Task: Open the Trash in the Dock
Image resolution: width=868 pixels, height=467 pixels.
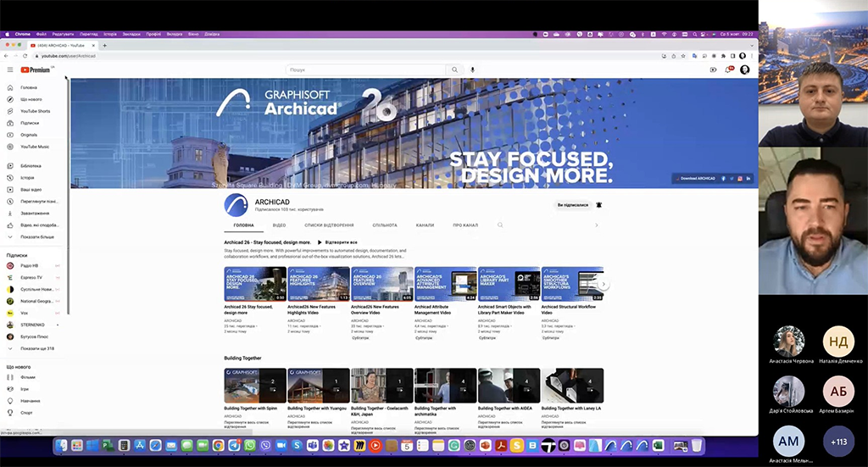Action: 697,445
